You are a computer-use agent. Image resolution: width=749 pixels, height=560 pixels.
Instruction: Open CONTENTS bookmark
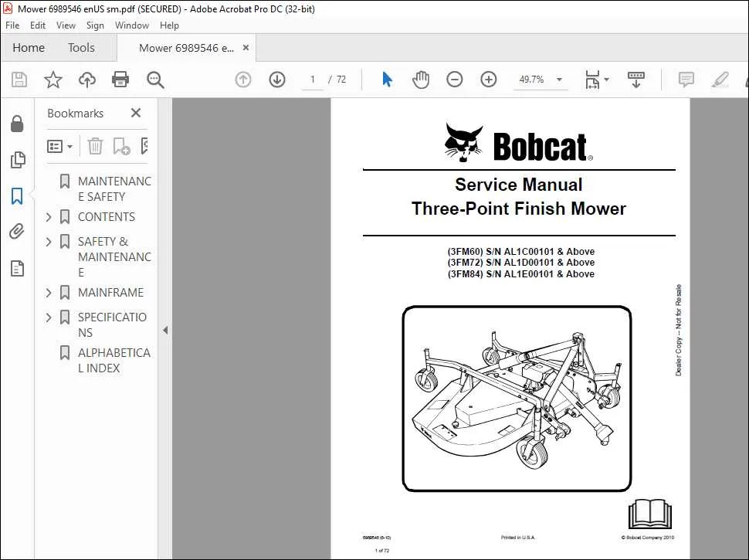(106, 217)
